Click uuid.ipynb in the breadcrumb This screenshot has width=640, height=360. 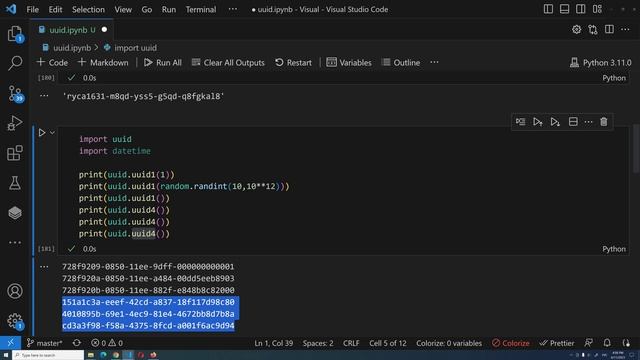click(72, 48)
